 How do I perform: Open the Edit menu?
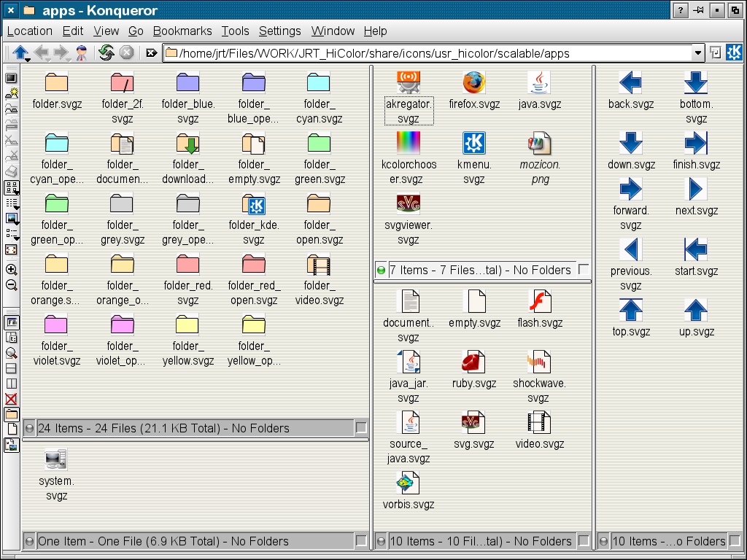click(x=73, y=31)
